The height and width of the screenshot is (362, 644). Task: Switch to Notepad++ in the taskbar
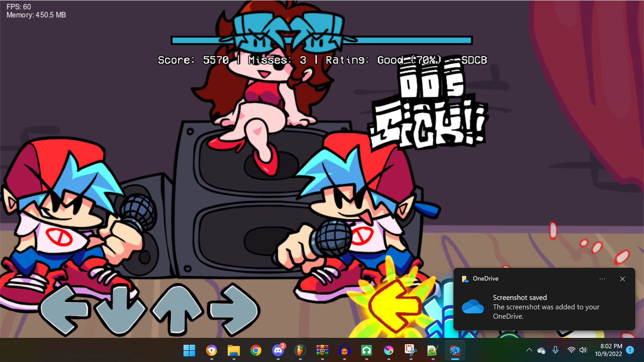click(x=433, y=351)
